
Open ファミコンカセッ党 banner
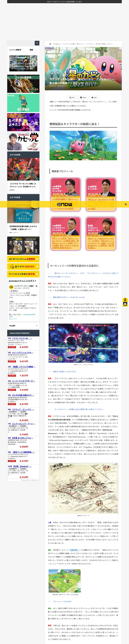click(23, 141)
